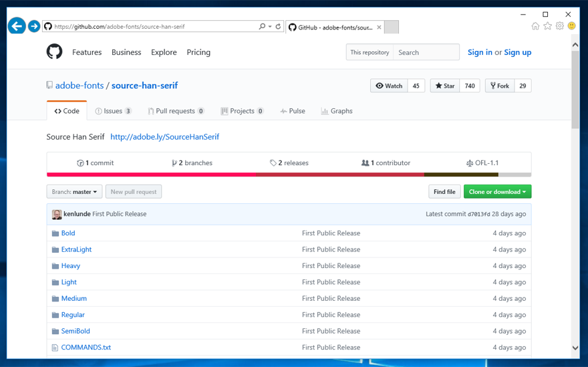Open kenlunde's profile link
588x367 pixels.
click(x=77, y=214)
